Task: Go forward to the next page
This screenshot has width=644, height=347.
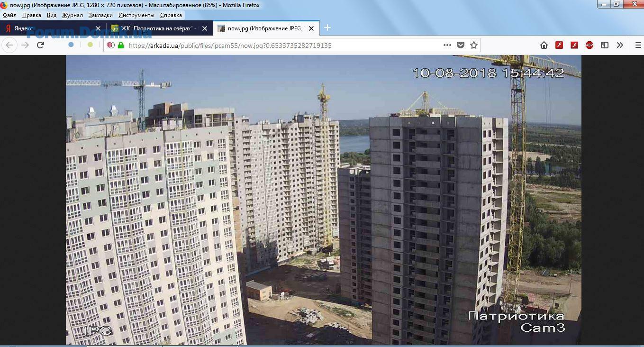Action: pyautogui.click(x=25, y=45)
